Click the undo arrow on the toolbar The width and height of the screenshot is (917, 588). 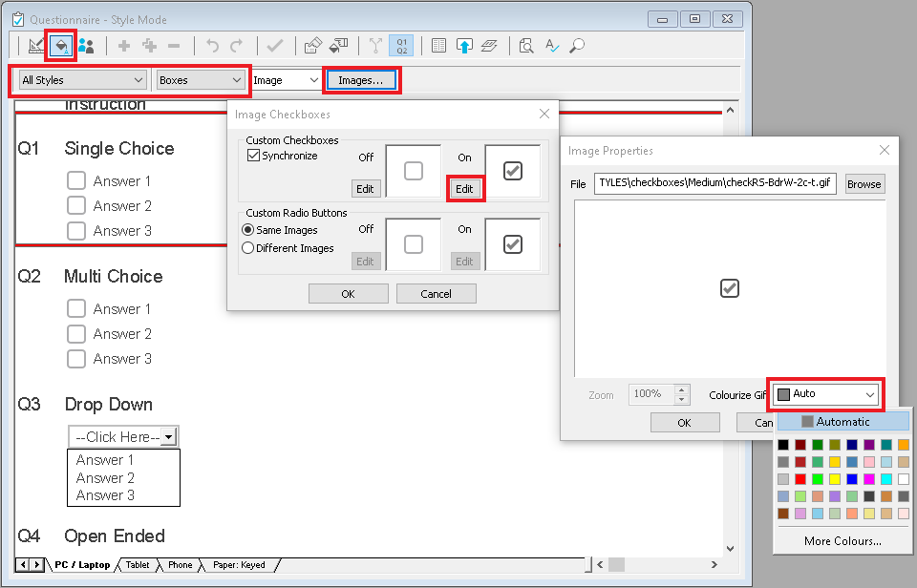(x=213, y=45)
